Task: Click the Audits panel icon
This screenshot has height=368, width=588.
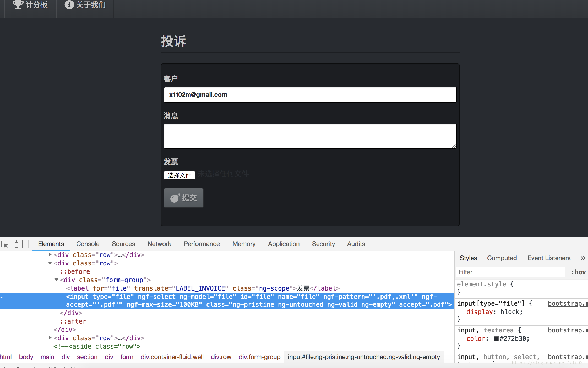Action: (x=355, y=243)
